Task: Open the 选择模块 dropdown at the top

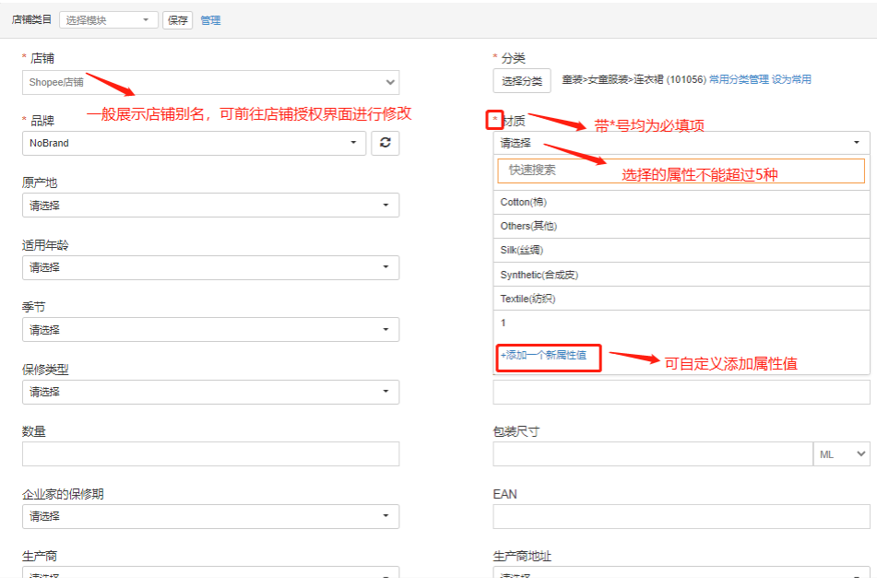Action: (x=108, y=19)
